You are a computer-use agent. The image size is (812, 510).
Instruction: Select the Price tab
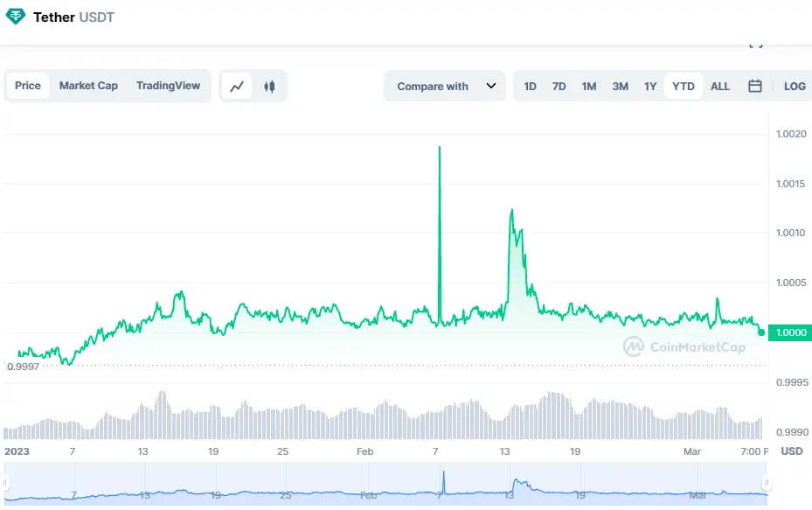[27, 86]
